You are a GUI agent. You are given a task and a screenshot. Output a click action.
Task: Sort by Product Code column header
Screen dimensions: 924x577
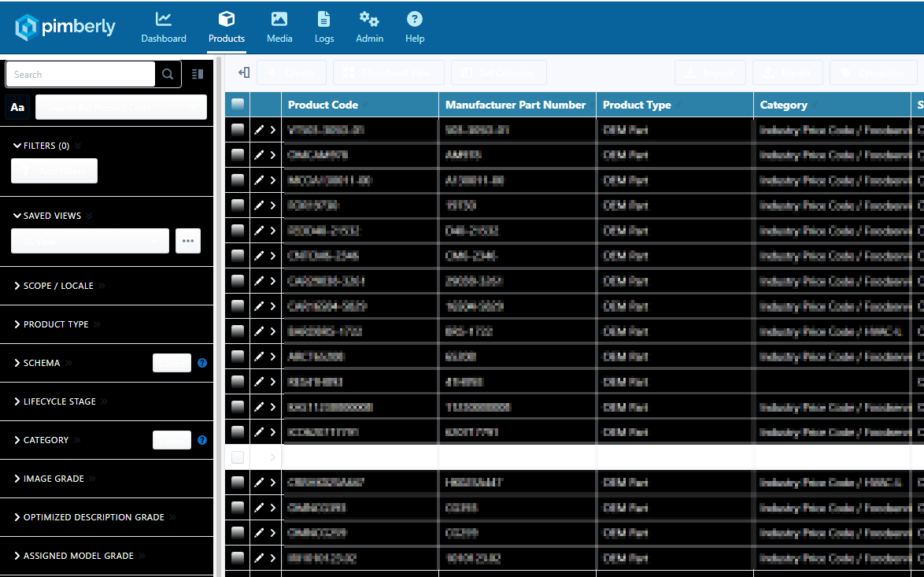tap(323, 105)
